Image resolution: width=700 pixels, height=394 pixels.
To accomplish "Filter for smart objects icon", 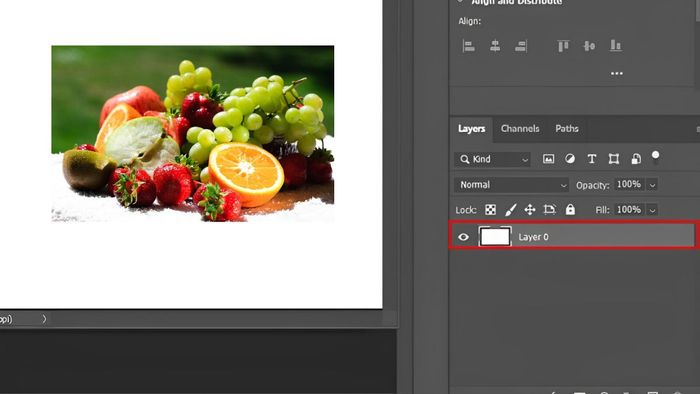I will point(636,159).
